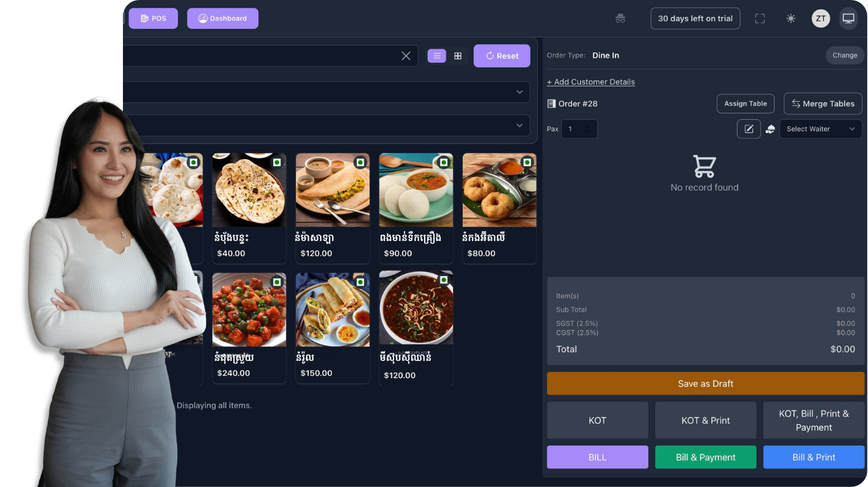The height and width of the screenshot is (487, 868).
Task: Open the customer display monitor icon
Action: (848, 18)
